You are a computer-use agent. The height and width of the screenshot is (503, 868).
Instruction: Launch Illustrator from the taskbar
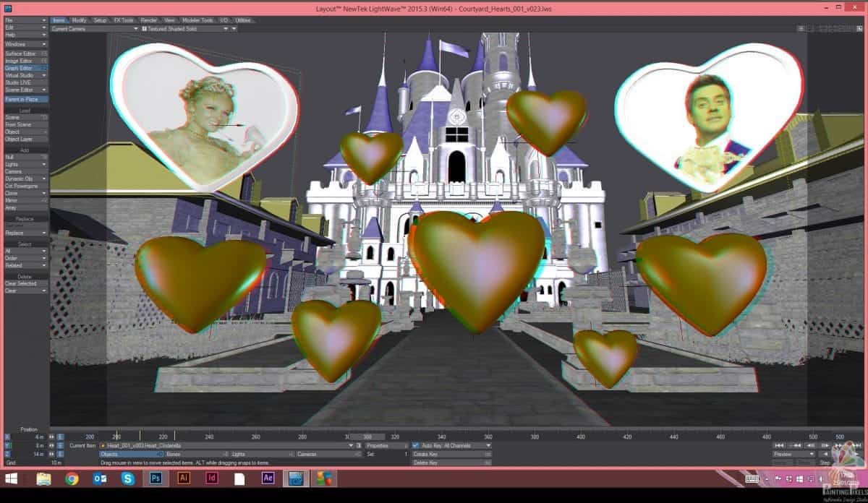(x=184, y=478)
